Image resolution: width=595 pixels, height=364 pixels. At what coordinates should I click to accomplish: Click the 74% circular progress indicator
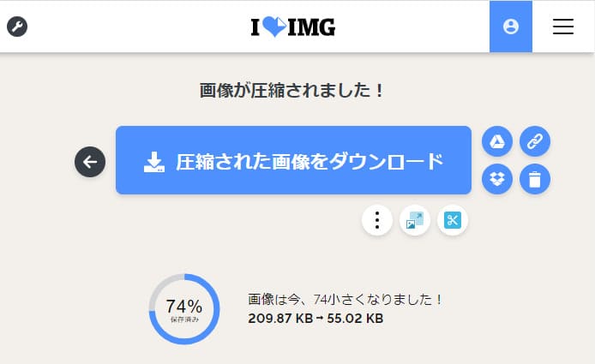tap(184, 309)
